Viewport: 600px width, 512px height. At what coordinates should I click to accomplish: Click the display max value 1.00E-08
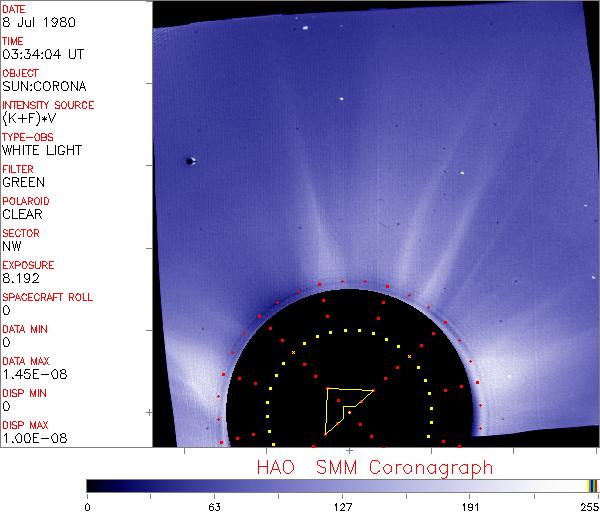[x=31, y=438]
